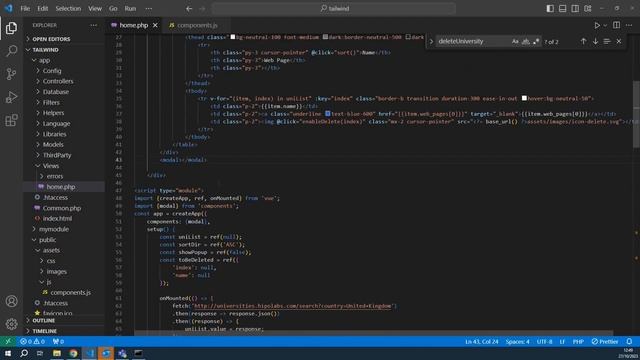Open the File menu
Image resolution: width=640 pixels, height=360 pixels.
point(25,8)
